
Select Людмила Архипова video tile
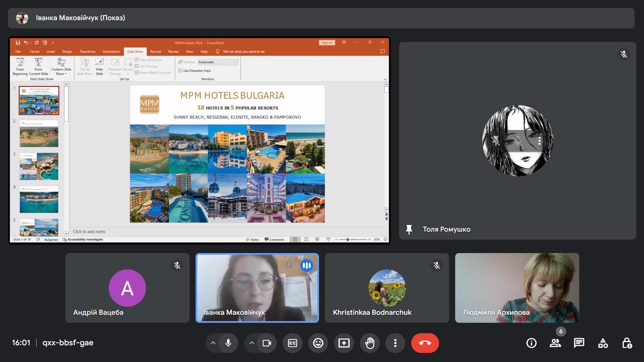click(x=517, y=288)
